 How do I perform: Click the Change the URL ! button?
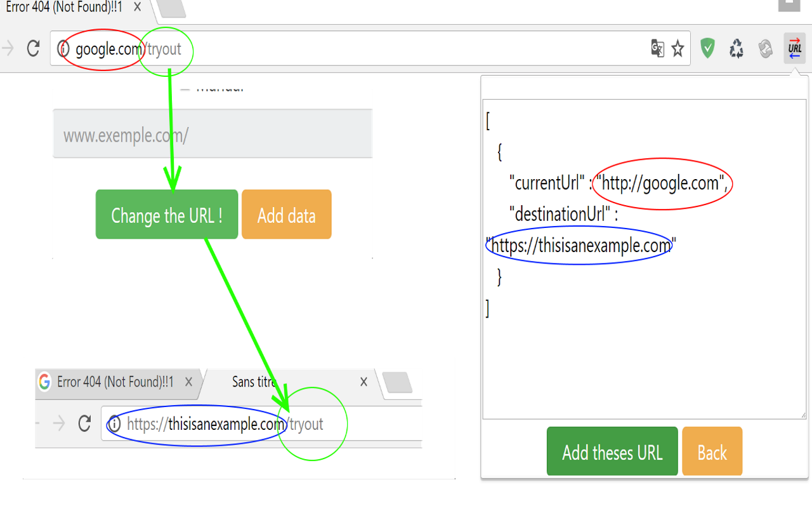tap(167, 215)
